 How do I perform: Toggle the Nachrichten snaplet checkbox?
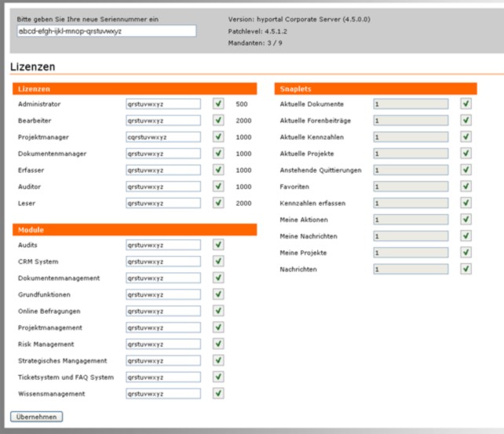(x=466, y=268)
